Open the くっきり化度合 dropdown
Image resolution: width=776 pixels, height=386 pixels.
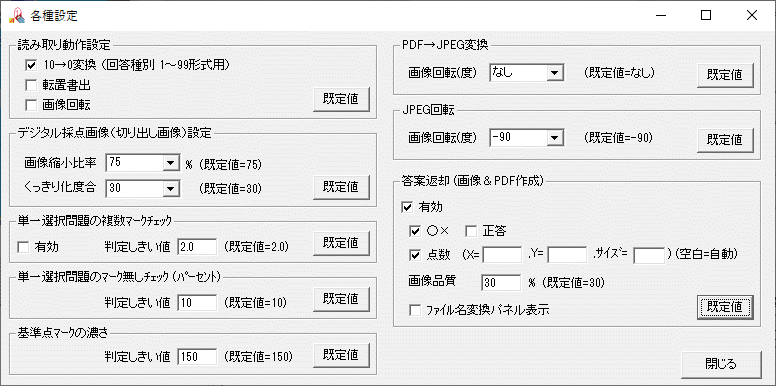click(170, 188)
